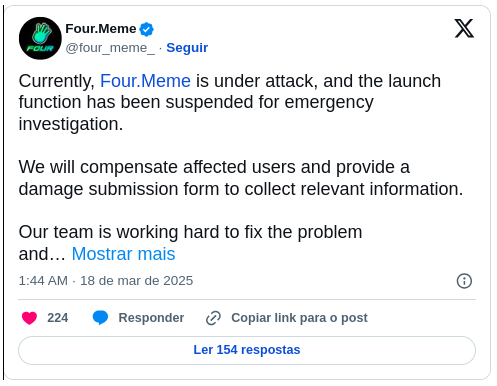Expand tweet with Mostrar mais
The width and height of the screenshot is (497, 386).
(123, 254)
